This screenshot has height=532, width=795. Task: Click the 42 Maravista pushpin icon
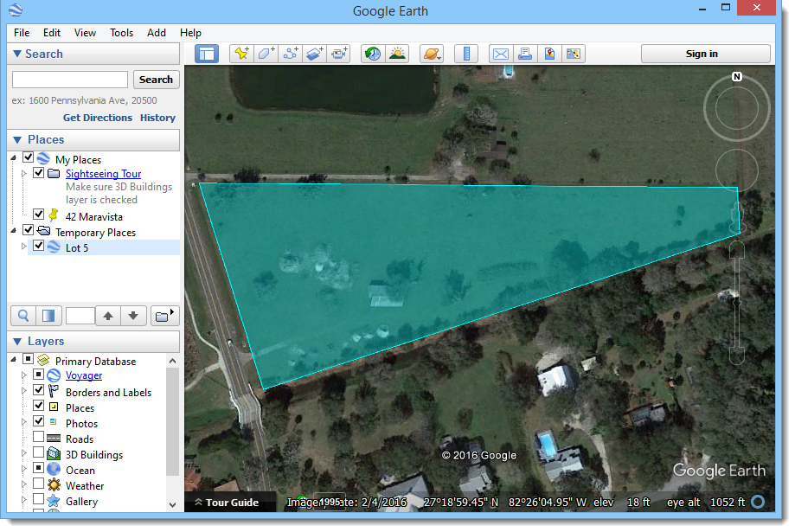pyautogui.click(x=54, y=215)
